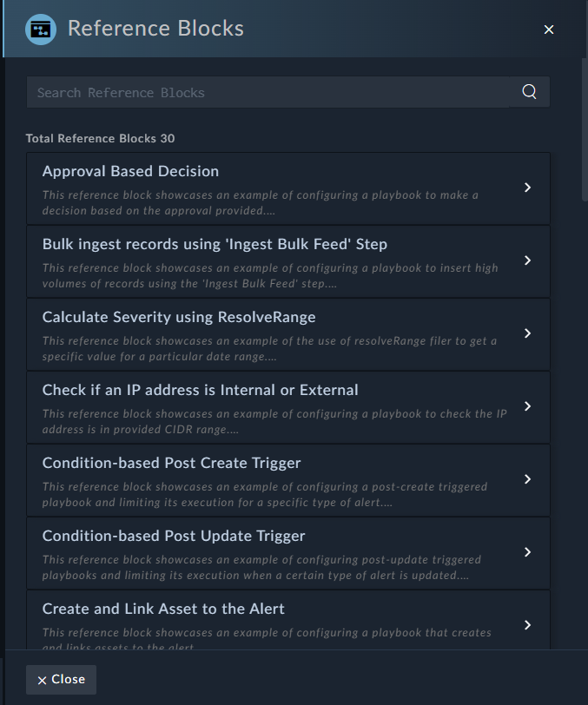Click the chevron on Approval Based Decision
This screenshot has height=705, width=588.
(x=527, y=188)
